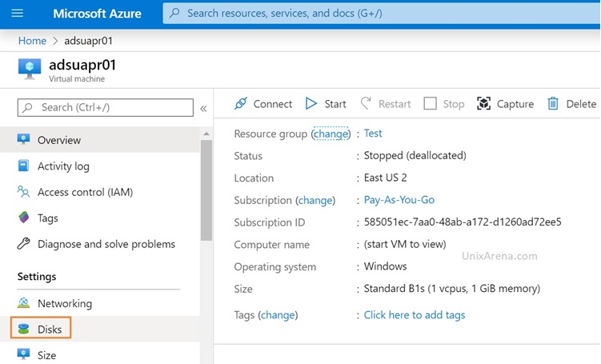601x364 pixels.
Task: Click the Tags change link
Action: (x=278, y=315)
